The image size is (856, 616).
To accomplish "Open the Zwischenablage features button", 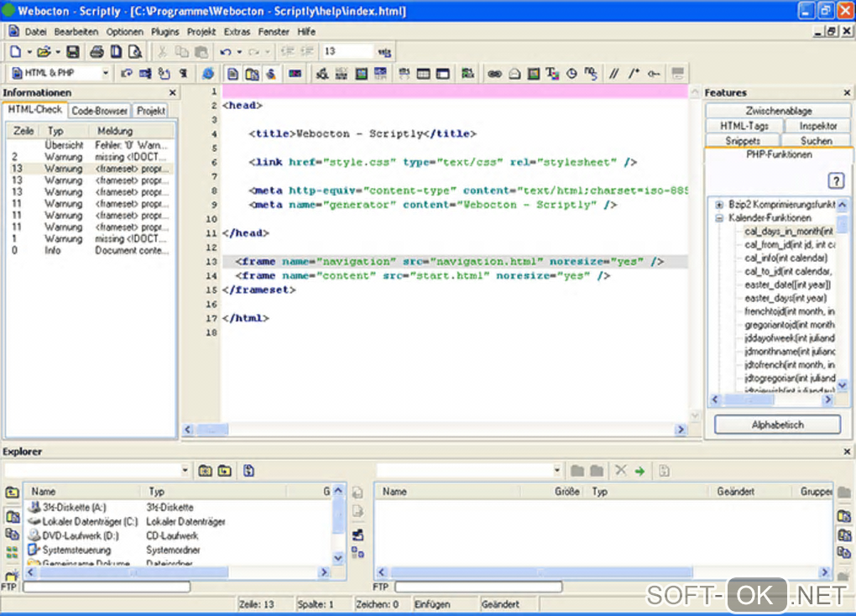I will pos(778,111).
